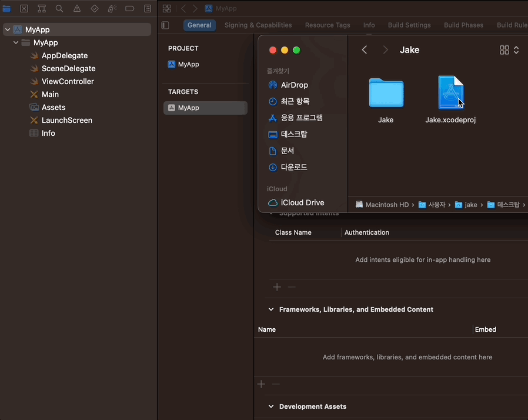Click the Embed column header
The image size is (528, 420).
(x=485, y=330)
